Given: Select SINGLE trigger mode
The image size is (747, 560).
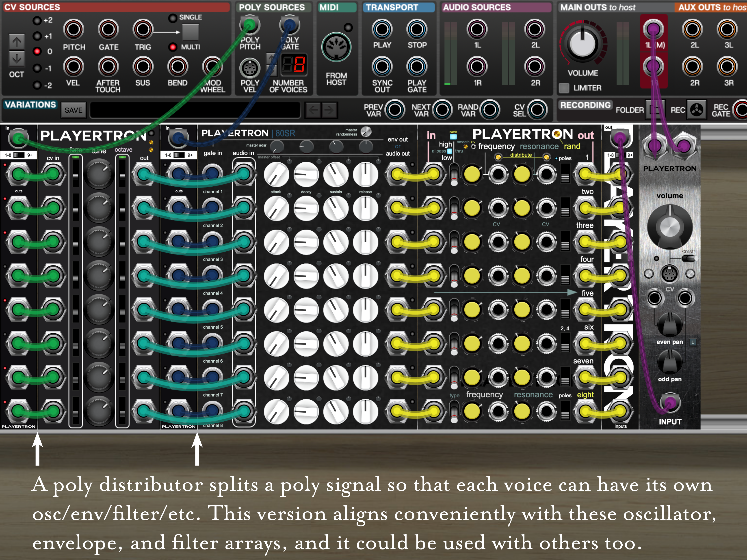Looking at the screenshot, I should 173,18.
